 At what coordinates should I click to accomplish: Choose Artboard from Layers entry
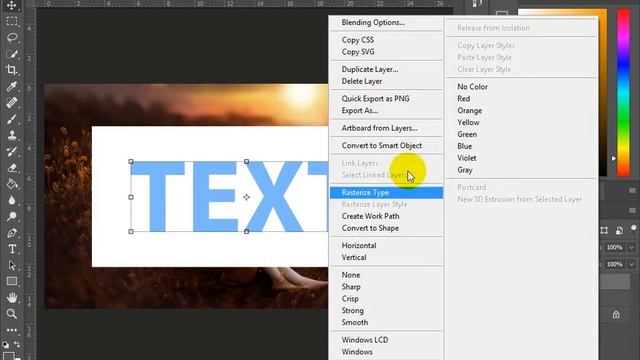[x=380, y=128]
